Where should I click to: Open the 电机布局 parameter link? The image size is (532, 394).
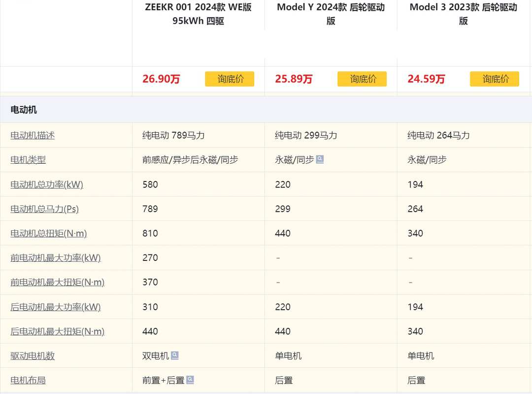point(28,380)
